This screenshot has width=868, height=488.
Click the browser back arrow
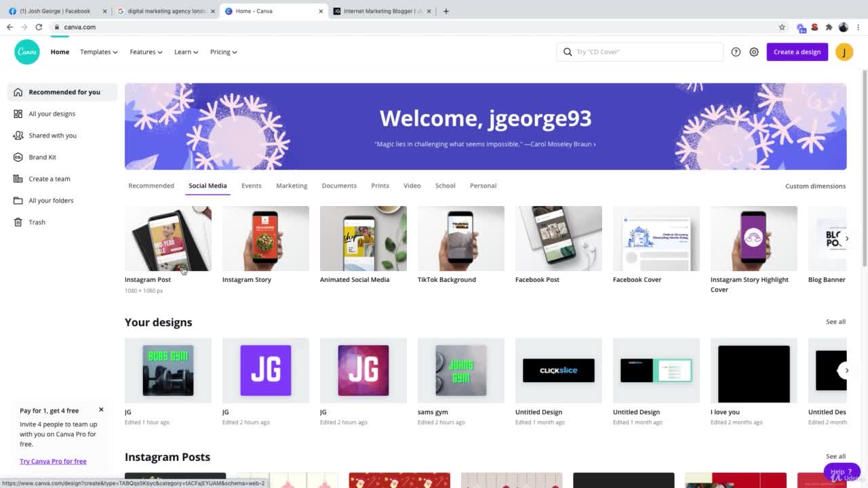point(9,27)
